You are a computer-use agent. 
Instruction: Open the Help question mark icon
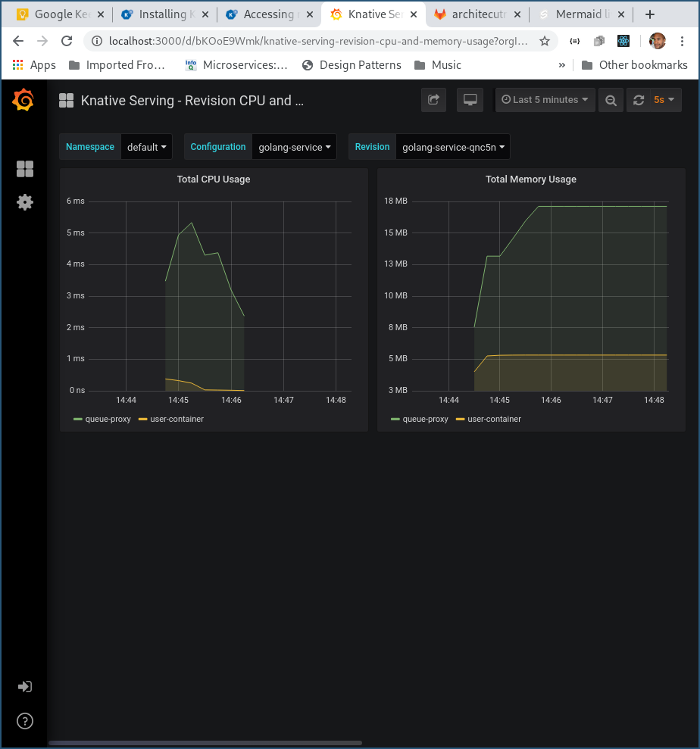25,721
